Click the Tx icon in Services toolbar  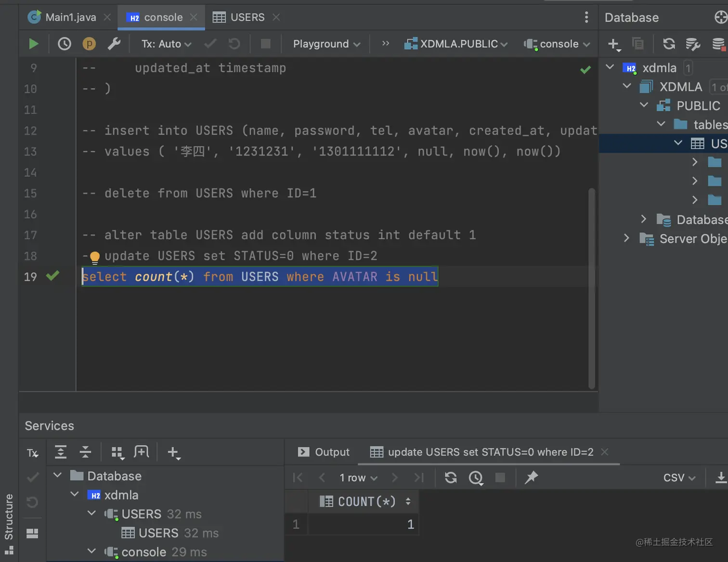pos(32,453)
